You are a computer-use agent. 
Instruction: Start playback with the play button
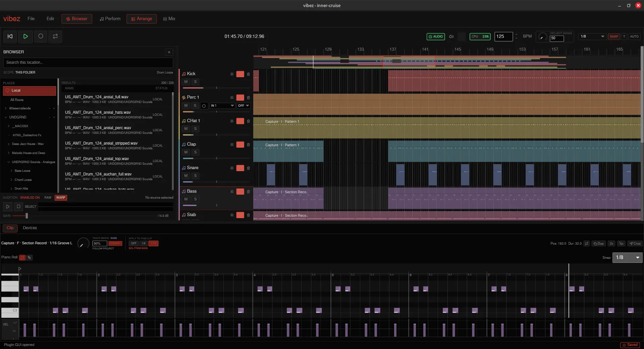25,36
